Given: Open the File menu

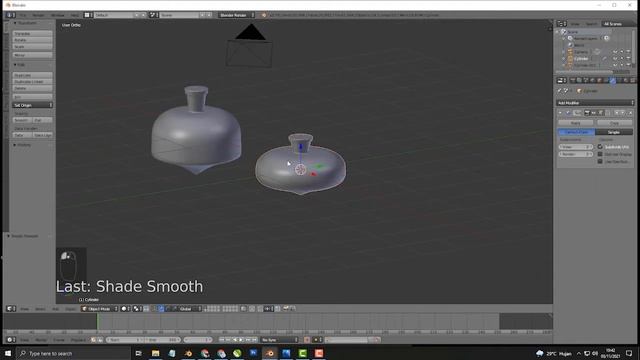Looking at the screenshot, I should click(x=22, y=15).
